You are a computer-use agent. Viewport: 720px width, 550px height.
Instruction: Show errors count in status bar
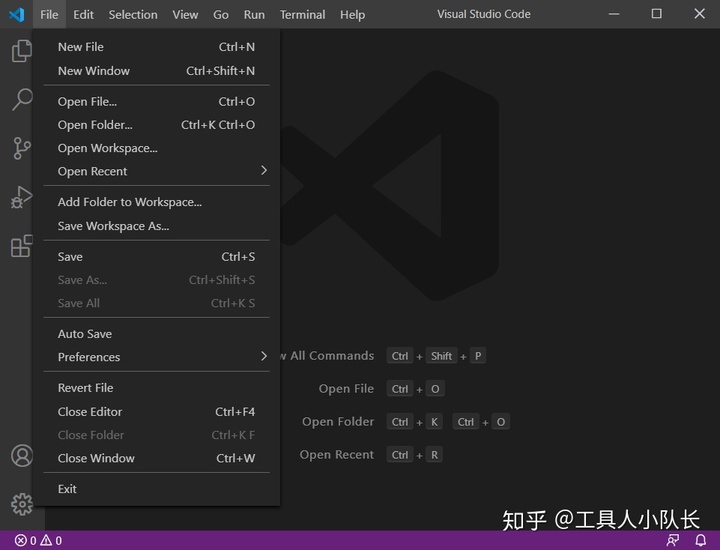pos(25,540)
